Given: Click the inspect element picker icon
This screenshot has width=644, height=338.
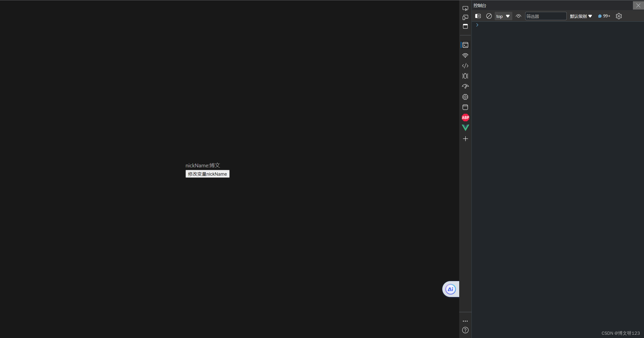Looking at the screenshot, I should [465, 9].
